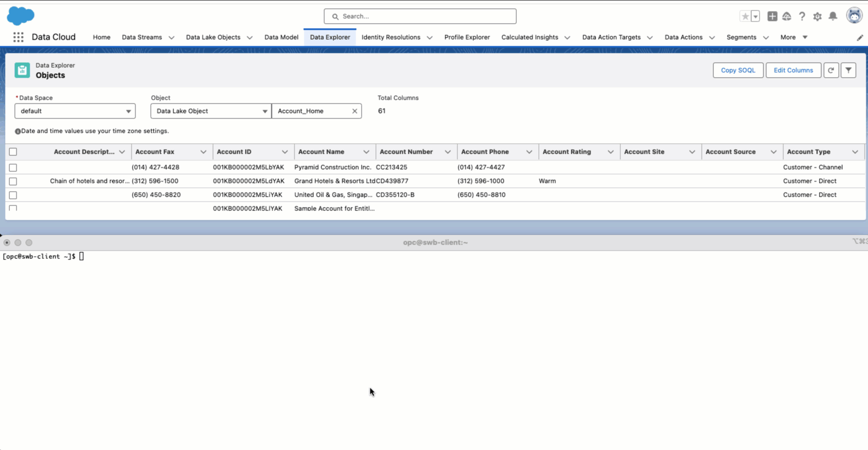Open the Data Actions tab
This screenshot has height=450, width=868.
coord(684,37)
